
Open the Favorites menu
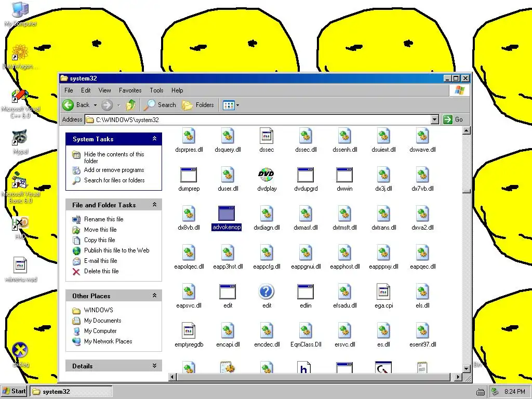tap(130, 90)
